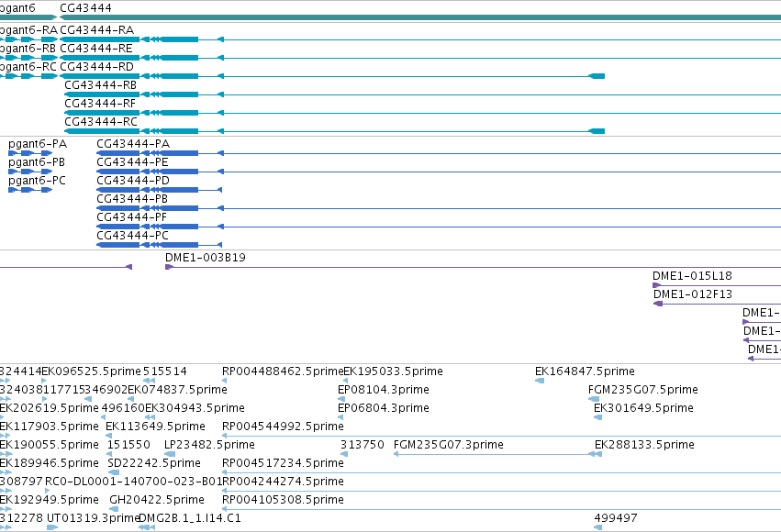
Task: Select the EK304943.5prime EST label
Action: tap(195, 408)
